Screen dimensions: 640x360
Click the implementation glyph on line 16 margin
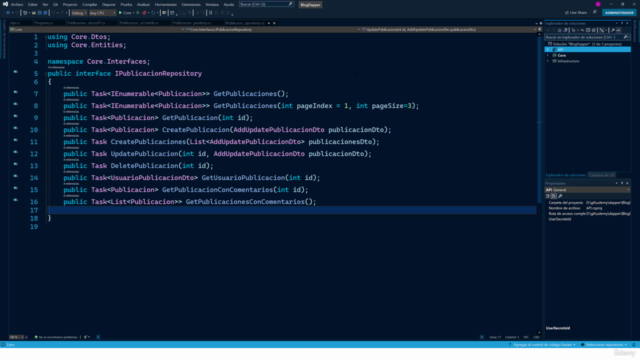pos(16,200)
